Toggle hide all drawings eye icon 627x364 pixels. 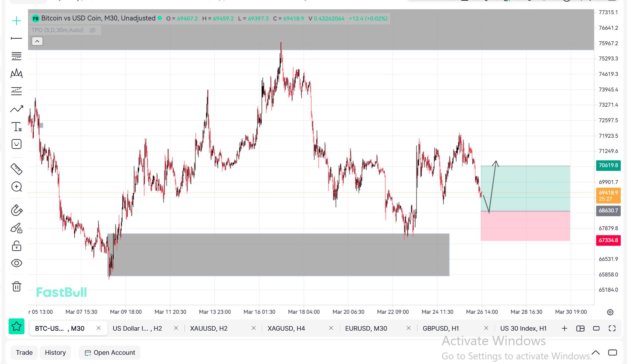pyautogui.click(x=16, y=263)
